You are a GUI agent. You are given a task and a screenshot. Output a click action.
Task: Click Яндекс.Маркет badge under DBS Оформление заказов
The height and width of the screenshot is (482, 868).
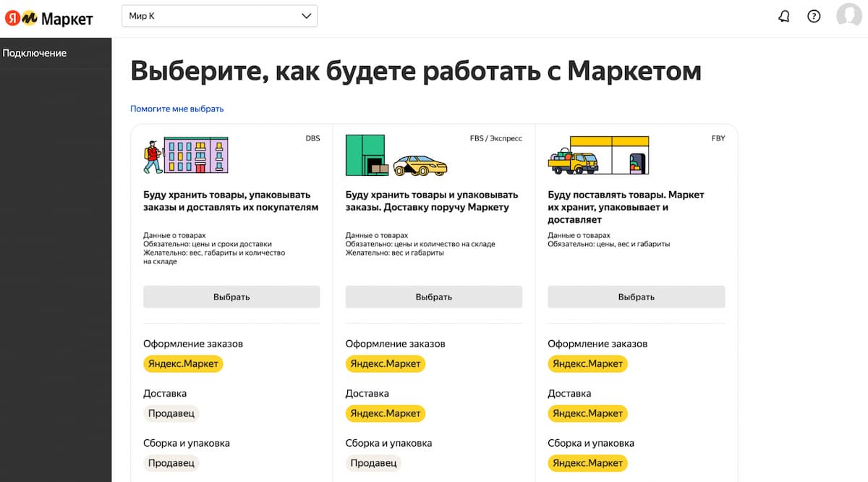[x=183, y=364]
